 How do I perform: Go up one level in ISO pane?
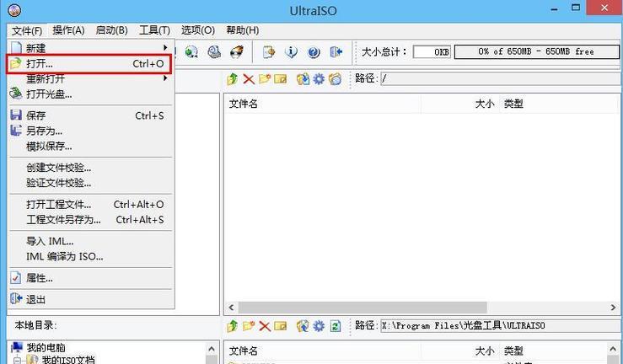(x=233, y=79)
